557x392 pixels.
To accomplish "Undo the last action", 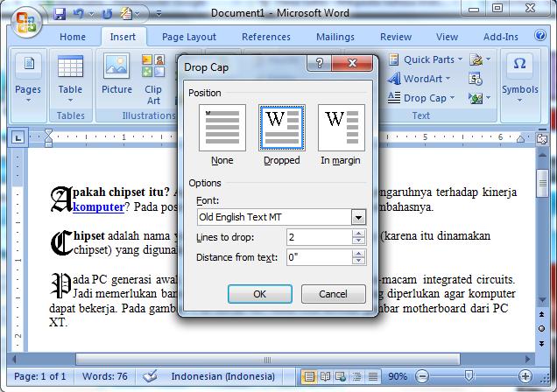I will point(78,14).
